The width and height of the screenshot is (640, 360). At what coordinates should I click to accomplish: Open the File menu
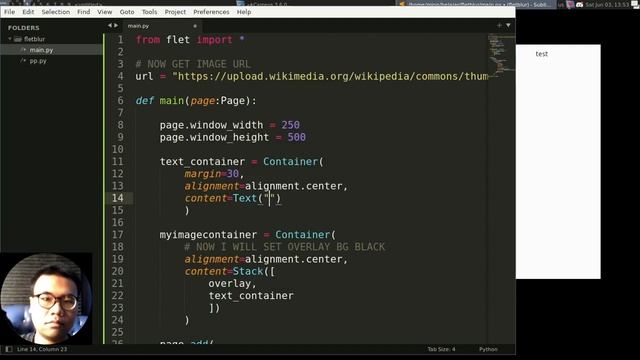pos(9,12)
